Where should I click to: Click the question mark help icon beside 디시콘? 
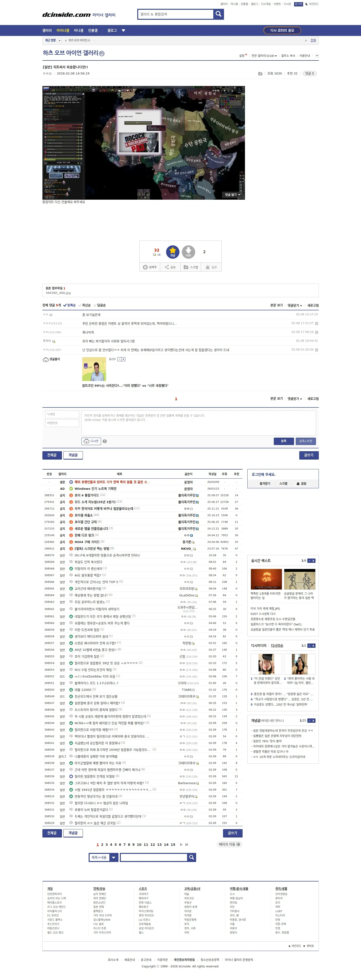point(105,441)
